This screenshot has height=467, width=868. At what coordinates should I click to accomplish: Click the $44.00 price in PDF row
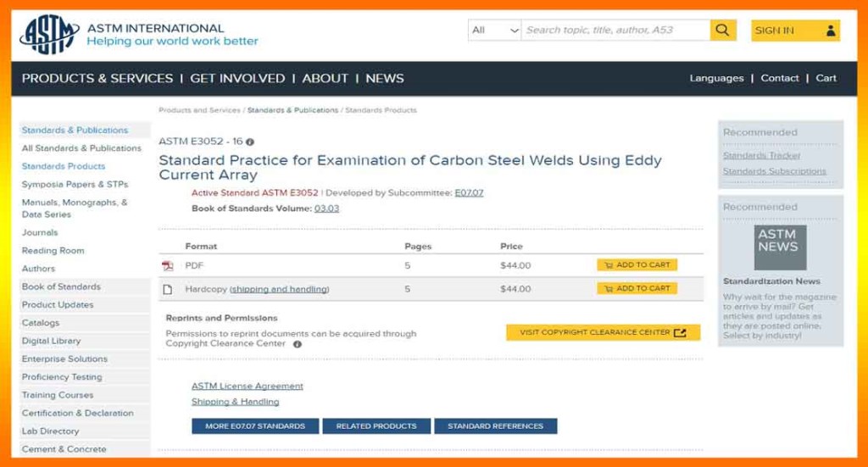pyautogui.click(x=515, y=265)
